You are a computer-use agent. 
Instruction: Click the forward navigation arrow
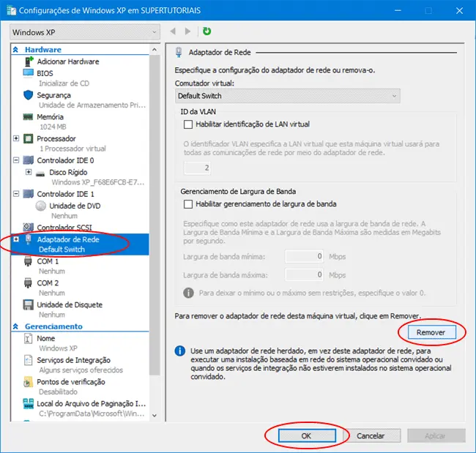point(187,31)
